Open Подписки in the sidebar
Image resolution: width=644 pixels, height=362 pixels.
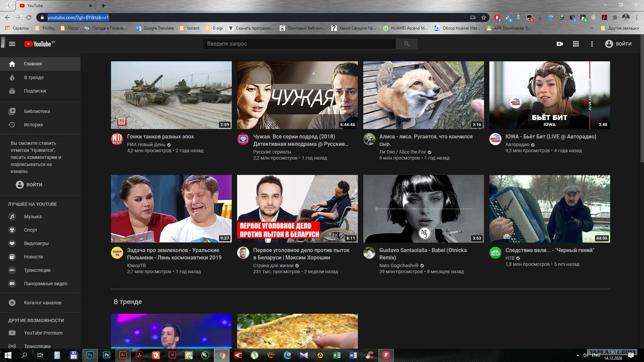40,91
